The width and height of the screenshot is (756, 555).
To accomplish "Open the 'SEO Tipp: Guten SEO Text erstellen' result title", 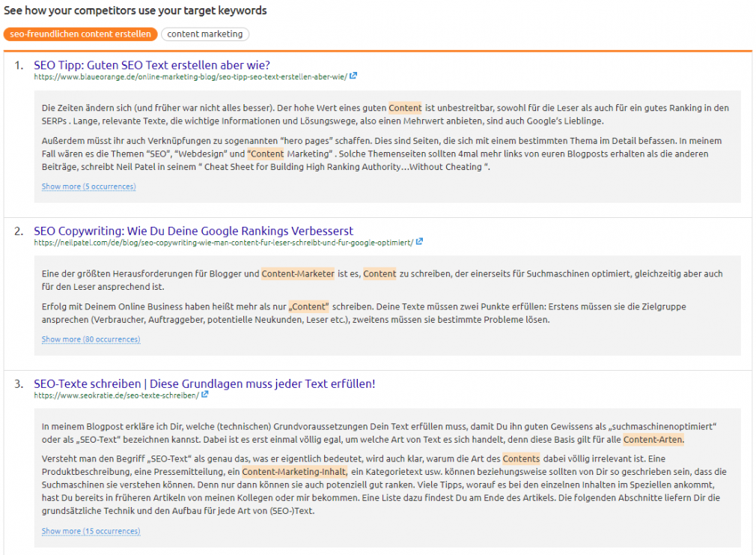I will (152, 65).
